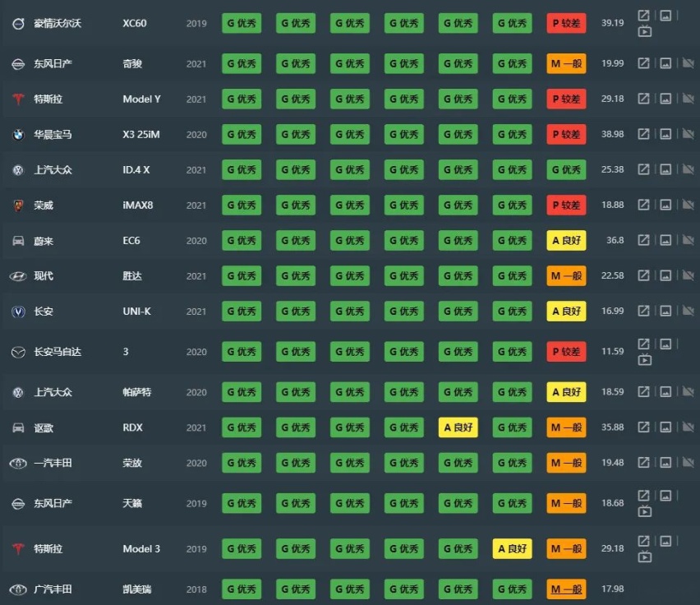Screen dimensions: 700x605
Task: Open the external link icon in the 长安马自达 row
Action: point(643,344)
